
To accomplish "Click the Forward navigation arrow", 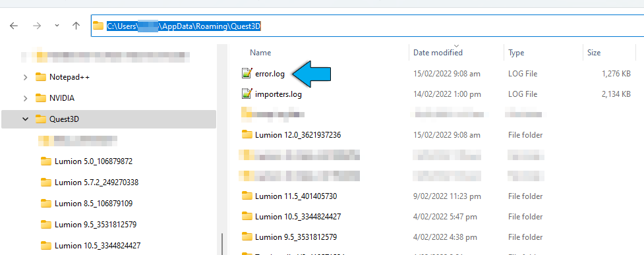I will click(x=37, y=26).
